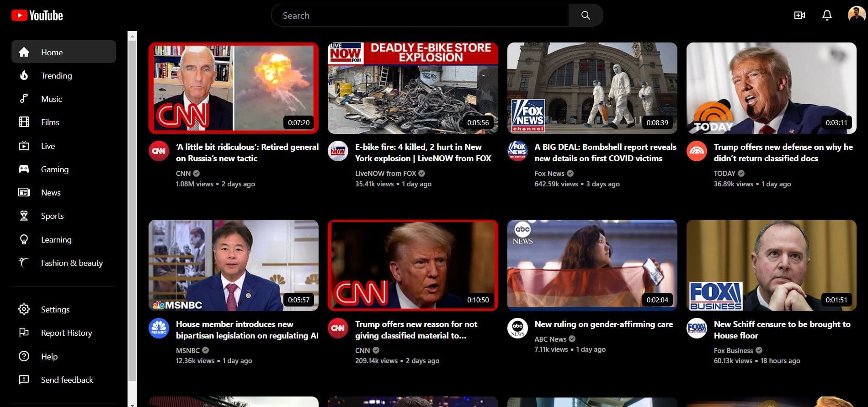Click the LiveNOW from FOX channel name

(385, 173)
